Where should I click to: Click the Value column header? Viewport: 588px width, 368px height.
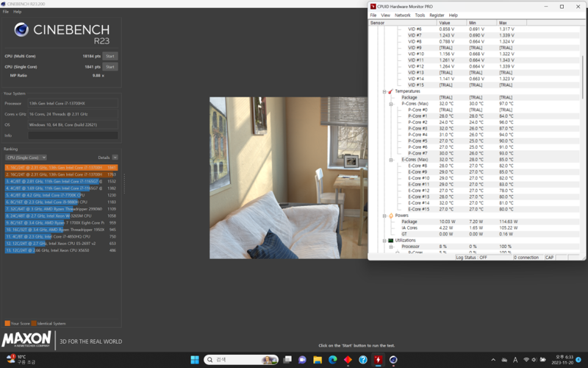pos(452,23)
